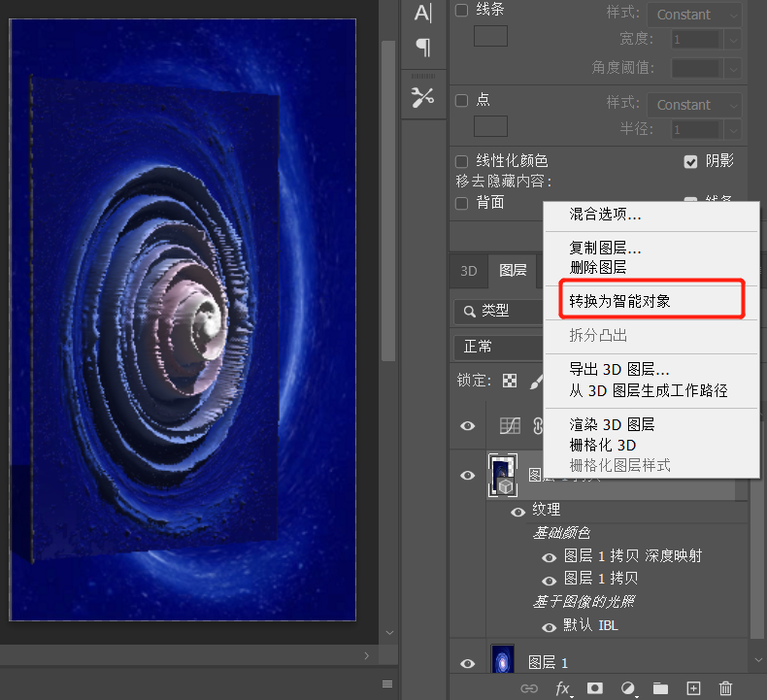Click the line color swatch

coord(490,36)
